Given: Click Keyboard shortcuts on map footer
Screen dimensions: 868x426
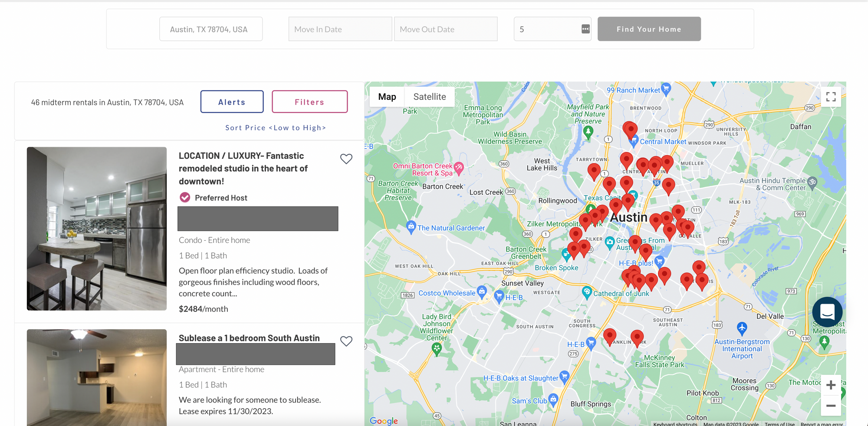Looking at the screenshot, I should coord(675,424).
